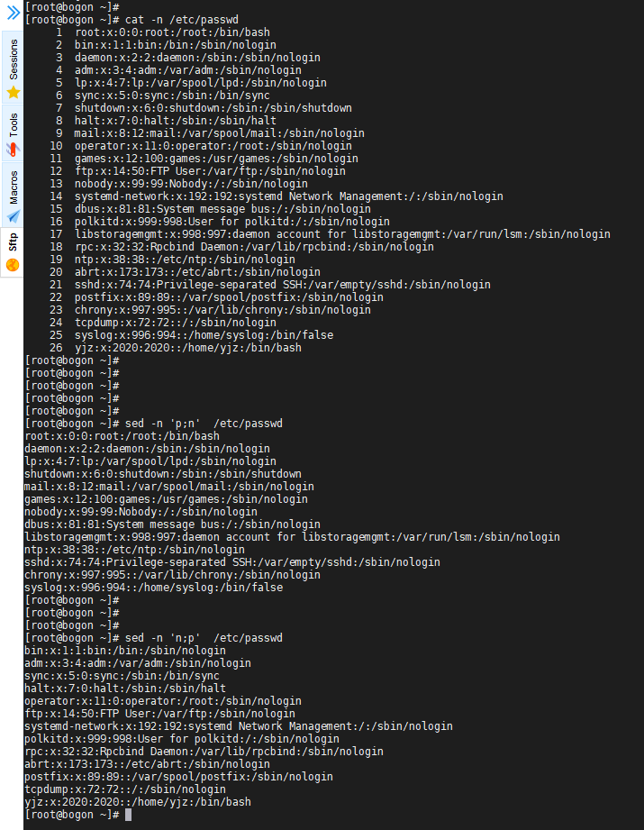The width and height of the screenshot is (644, 830).
Task: Open the Sftp sidebar tab
Action: pyautogui.click(x=13, y=252)
